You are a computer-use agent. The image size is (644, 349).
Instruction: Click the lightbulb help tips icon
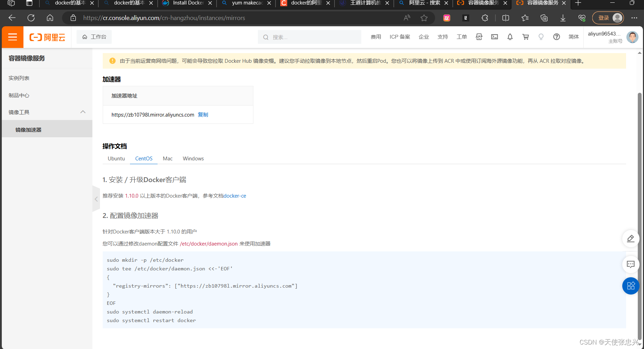[541, 37]
